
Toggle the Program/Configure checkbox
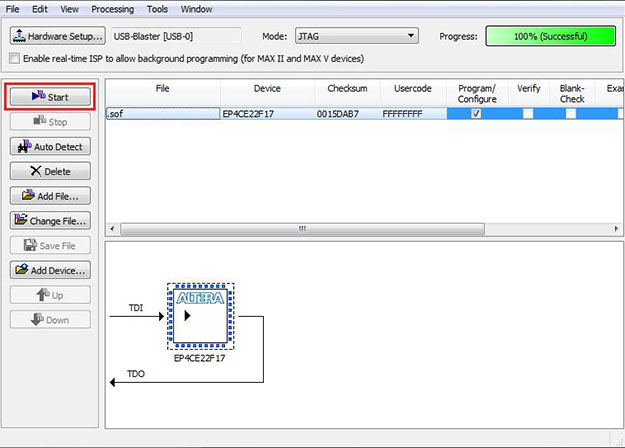(x=476, y=114)
